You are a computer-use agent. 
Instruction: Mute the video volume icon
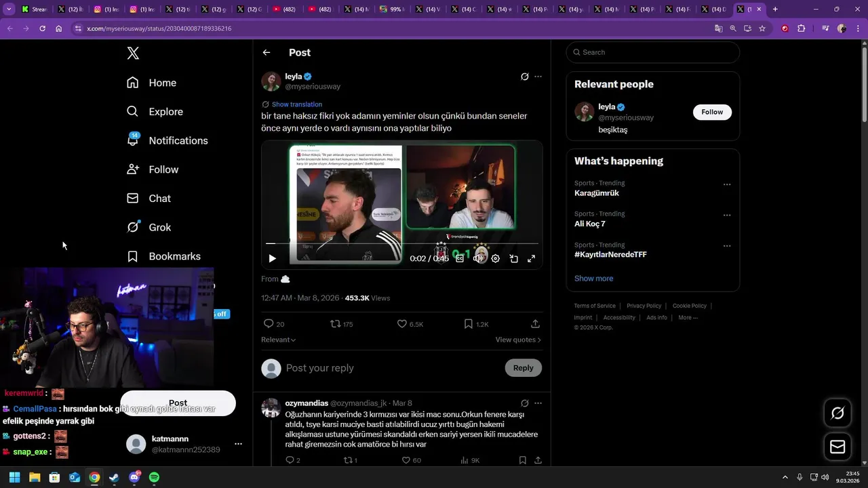pyautogui.click(x=477, y=258)
